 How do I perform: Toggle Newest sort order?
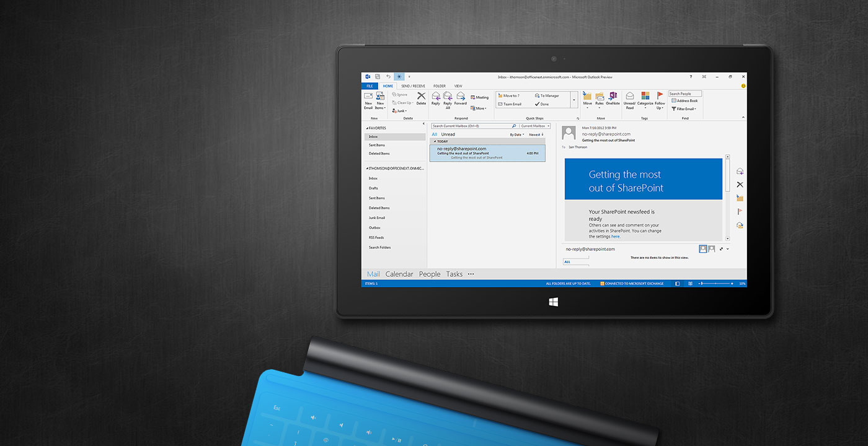(x=536, y=134)
